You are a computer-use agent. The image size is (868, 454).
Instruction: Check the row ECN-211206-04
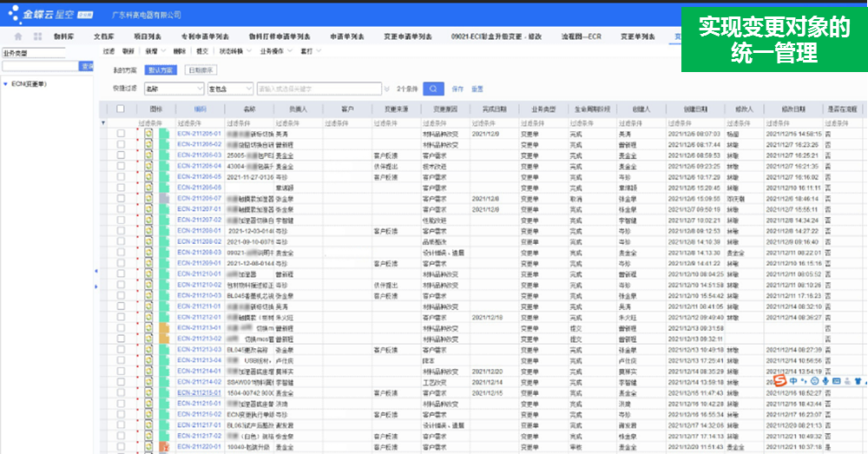coord(121,166)
